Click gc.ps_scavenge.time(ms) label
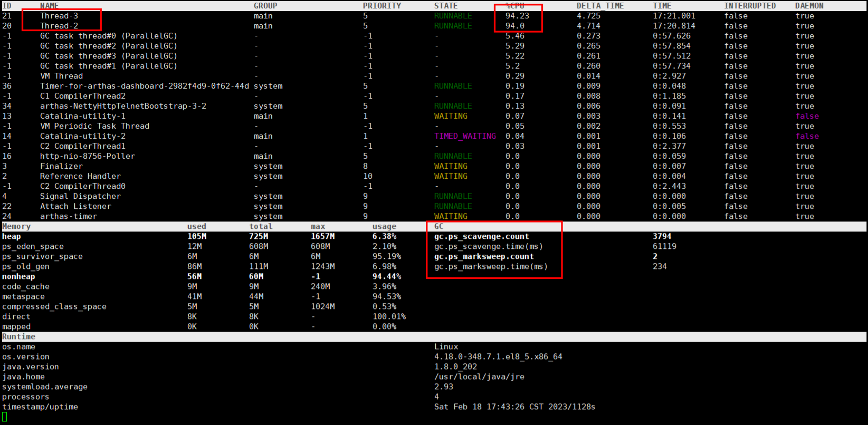This screenshot has height=425, width=868. [489, 246]
